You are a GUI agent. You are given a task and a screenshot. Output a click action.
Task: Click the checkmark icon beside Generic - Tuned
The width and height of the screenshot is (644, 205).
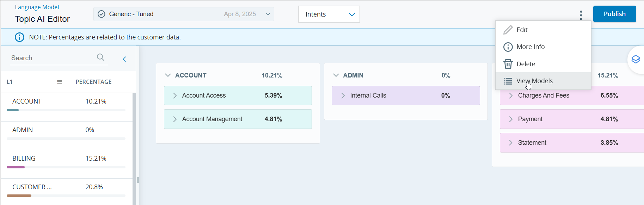pyautogui.click(x=102, y=14)
